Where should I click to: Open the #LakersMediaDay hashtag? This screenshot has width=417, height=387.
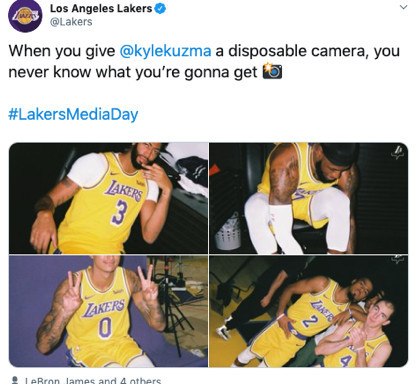[73, 114]
